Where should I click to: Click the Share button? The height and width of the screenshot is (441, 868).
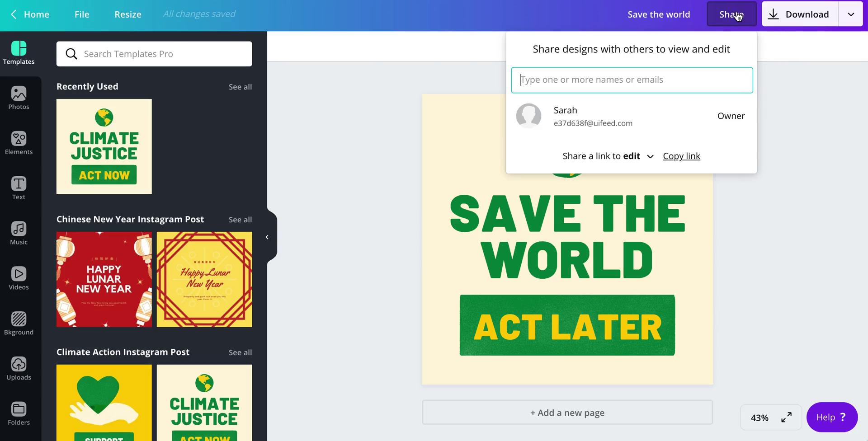click(731, 14)
